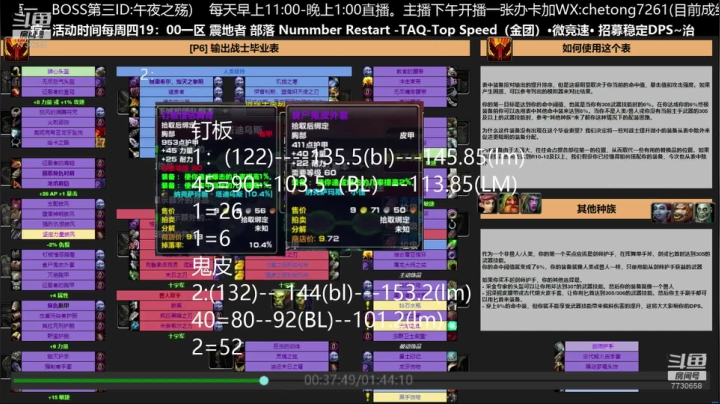Select row 无尽怒气头盔

pyautogui.click(x=58, y=82)
